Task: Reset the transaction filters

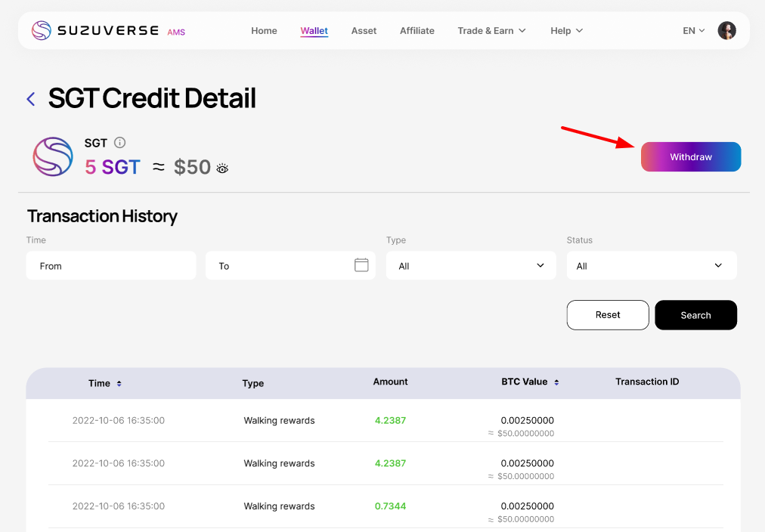Action: point(607,315)
